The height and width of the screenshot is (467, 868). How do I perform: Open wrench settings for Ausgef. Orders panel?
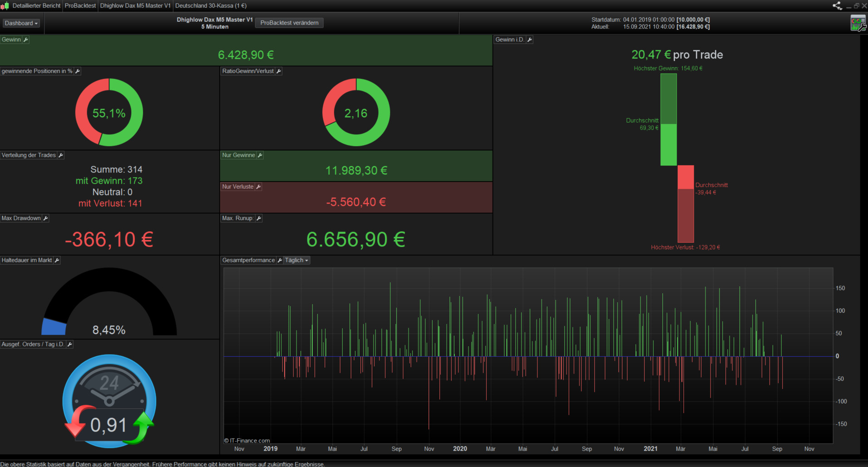pos(69,344)
